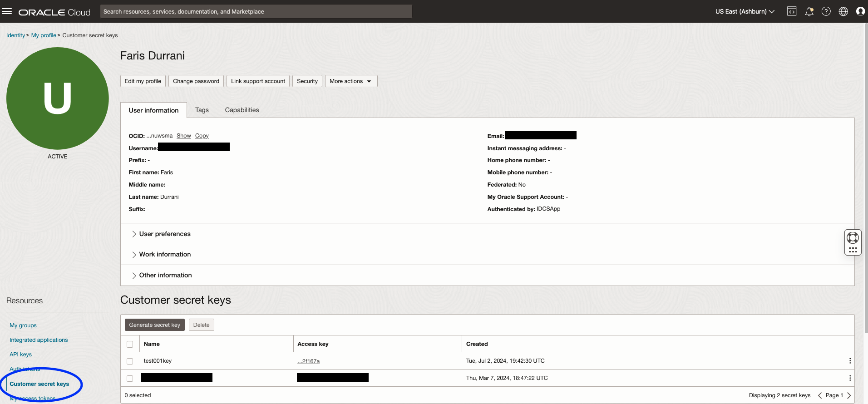Image resolution: width=868 pixels, height=404 pixels.
Task: Open actions menu for test001key row
Action: (x=850, y=361)
